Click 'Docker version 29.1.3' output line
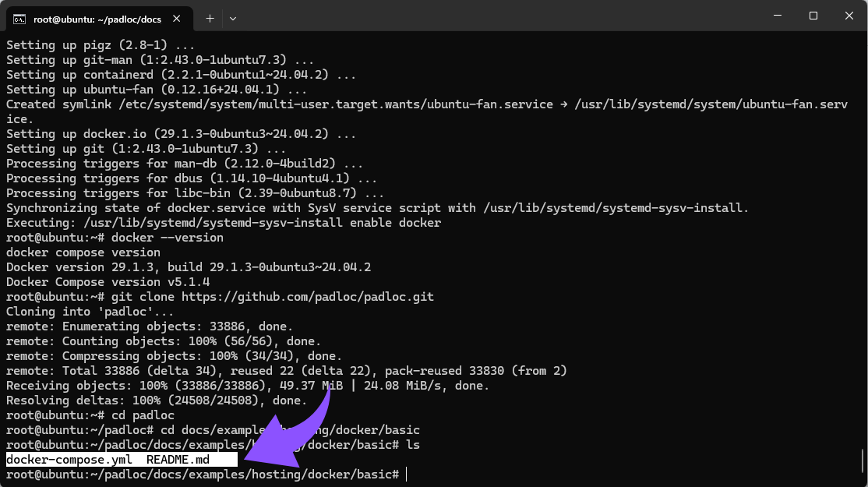This screenshot has width=868, height=487. [189, 267]
